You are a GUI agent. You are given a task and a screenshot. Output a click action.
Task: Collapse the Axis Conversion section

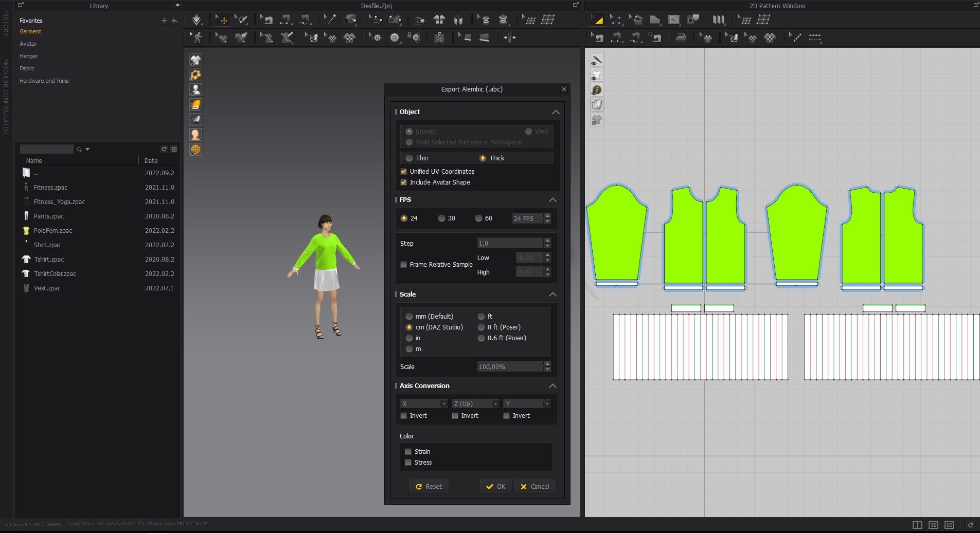[x=553, y=386]
